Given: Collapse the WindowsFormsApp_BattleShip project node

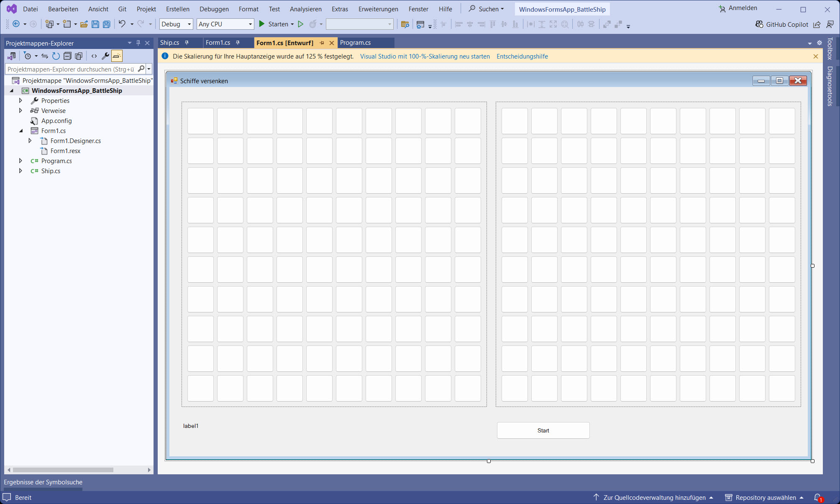Looking at the screenshot, I should [11, 90].
